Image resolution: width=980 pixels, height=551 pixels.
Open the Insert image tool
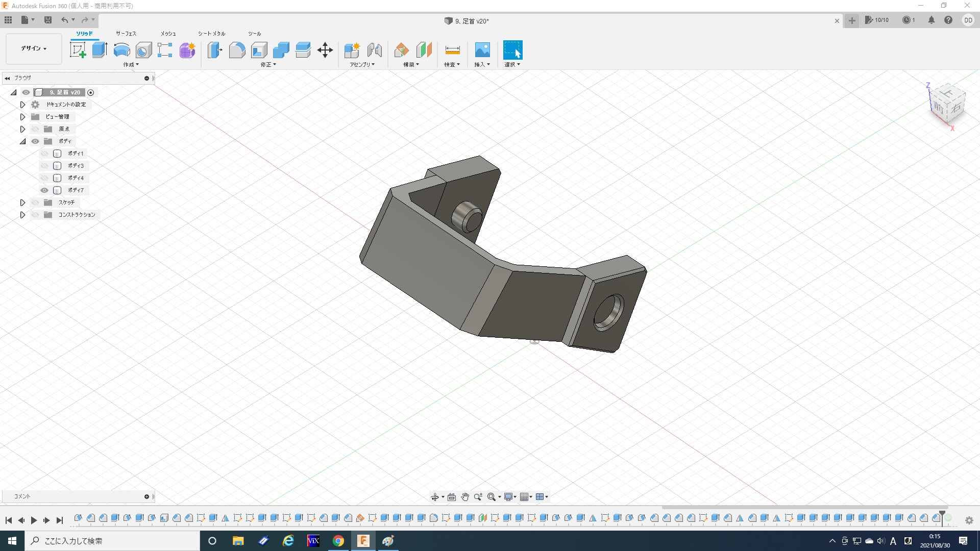click(x=482, y=50)
